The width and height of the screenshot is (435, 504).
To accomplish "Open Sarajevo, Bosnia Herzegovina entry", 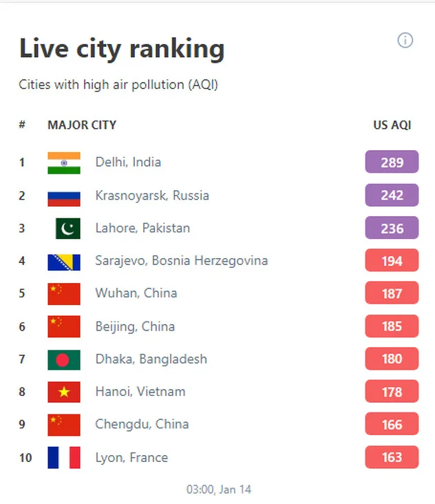I will [x=182, y=261].
